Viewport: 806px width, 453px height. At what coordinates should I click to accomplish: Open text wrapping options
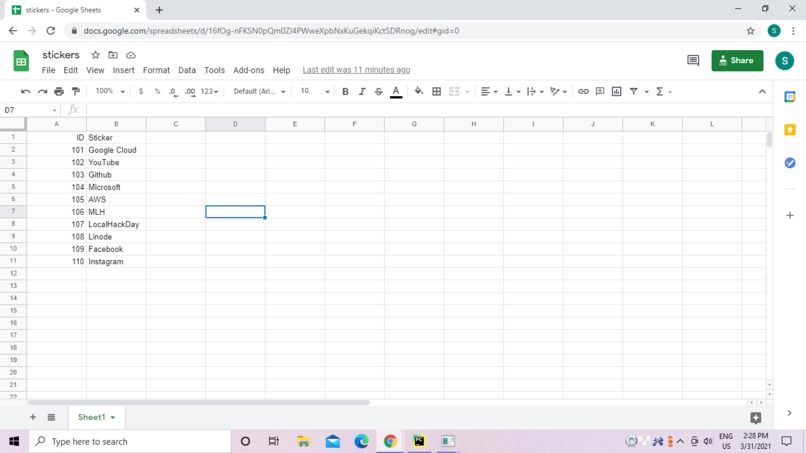(535, 92)
